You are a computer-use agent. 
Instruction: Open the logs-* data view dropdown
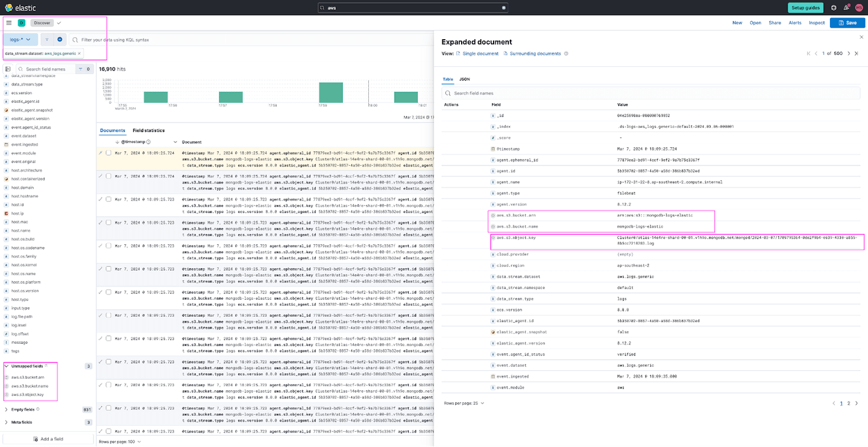(x=21, y=39)
